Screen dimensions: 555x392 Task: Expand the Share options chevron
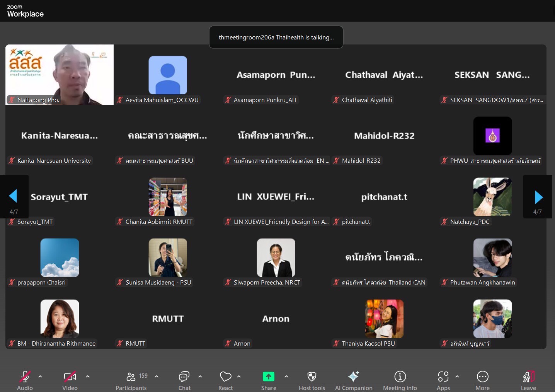286,376
